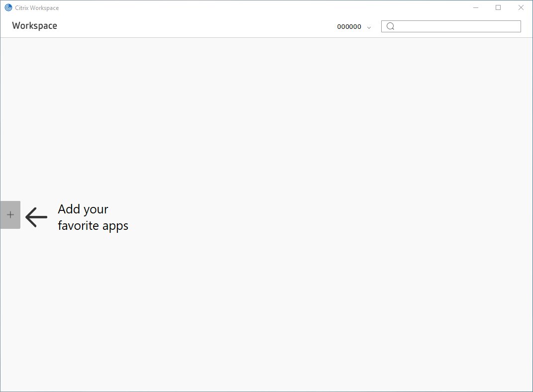Select the 000000 account label

[349, 26]
